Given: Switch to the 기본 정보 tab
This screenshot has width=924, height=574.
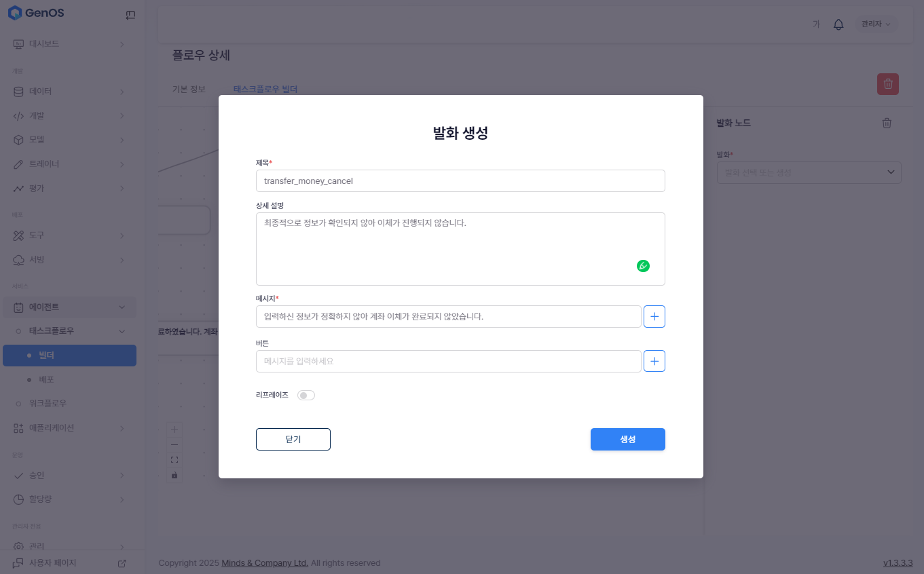Looking at the screenshot, I should tap(189, 89).
